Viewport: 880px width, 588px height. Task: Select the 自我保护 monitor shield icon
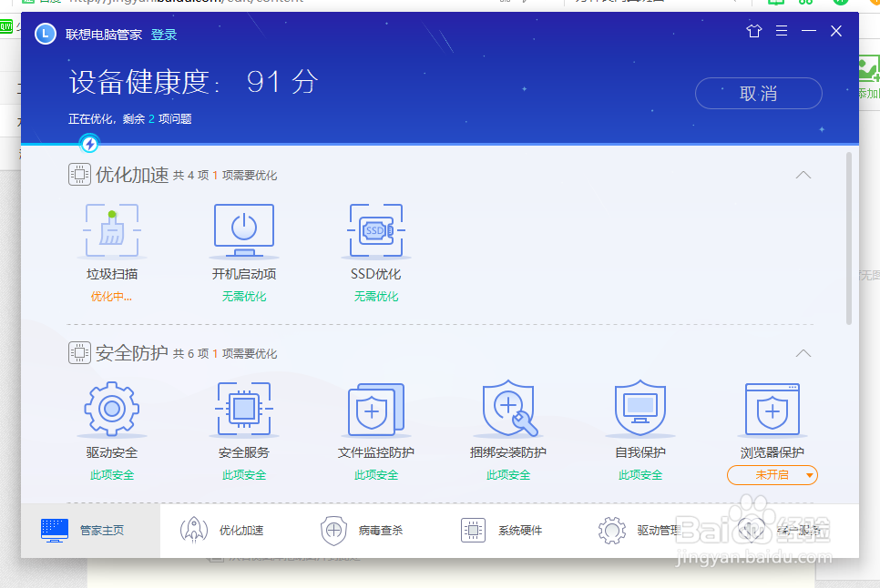[x=640, y=409]
